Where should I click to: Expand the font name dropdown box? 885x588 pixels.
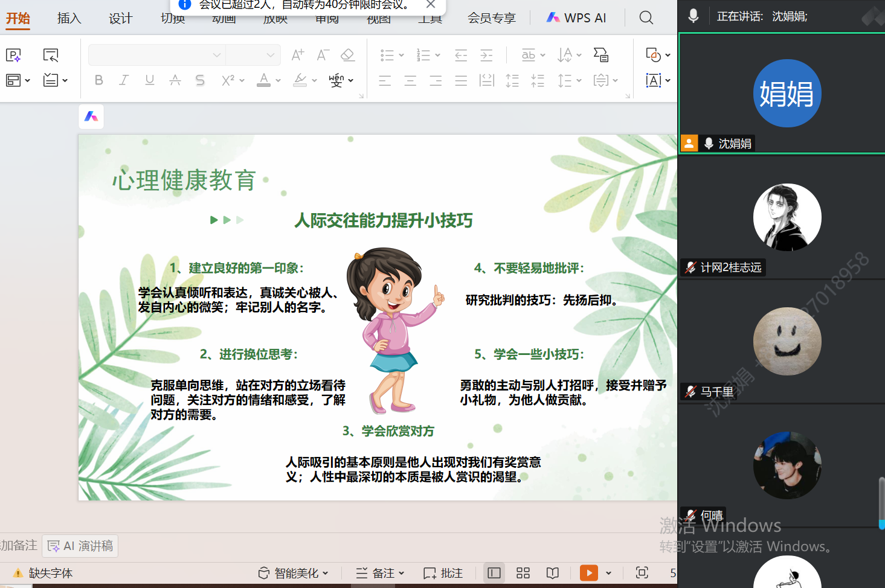(217, 55)
